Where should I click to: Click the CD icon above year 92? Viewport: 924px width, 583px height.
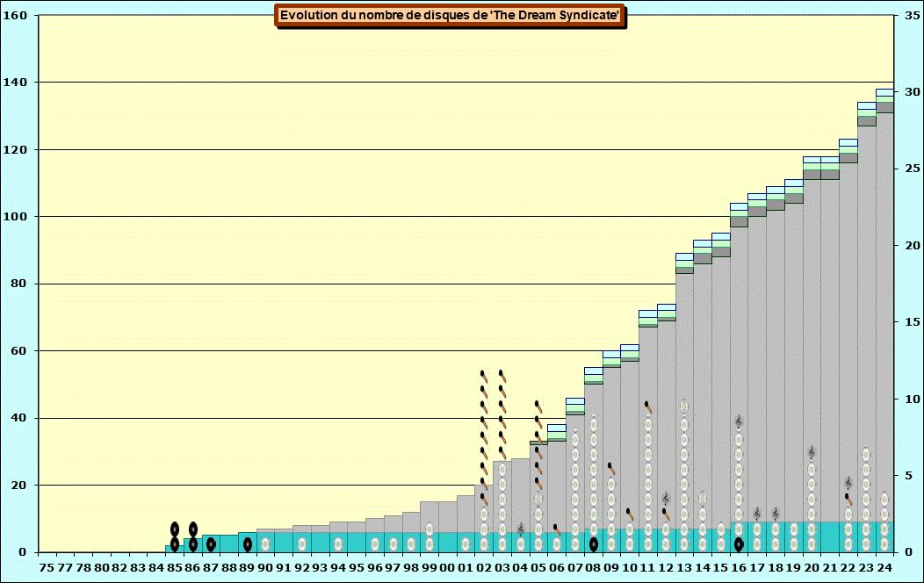click(x=302, y=544)
